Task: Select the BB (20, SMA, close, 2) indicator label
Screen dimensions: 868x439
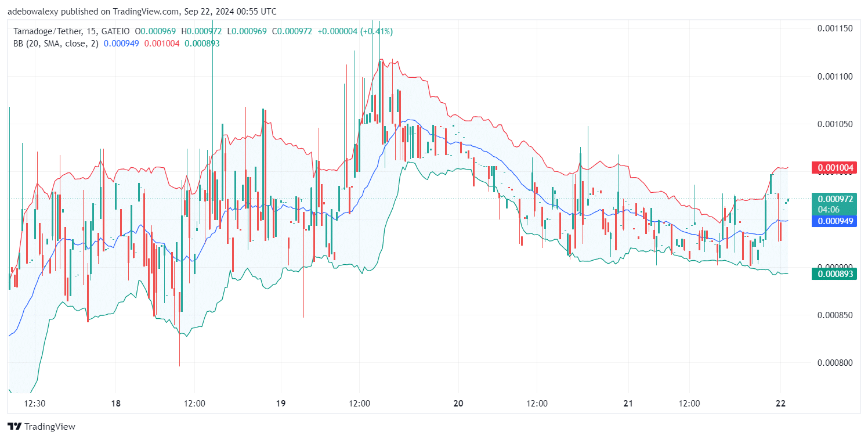Action: pyautogui.click(x=56, y=43)
